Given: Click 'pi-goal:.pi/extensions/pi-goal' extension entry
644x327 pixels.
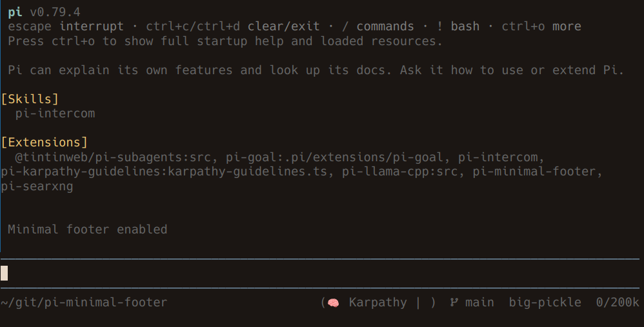Looking at the screenshot, I should 334,157.
